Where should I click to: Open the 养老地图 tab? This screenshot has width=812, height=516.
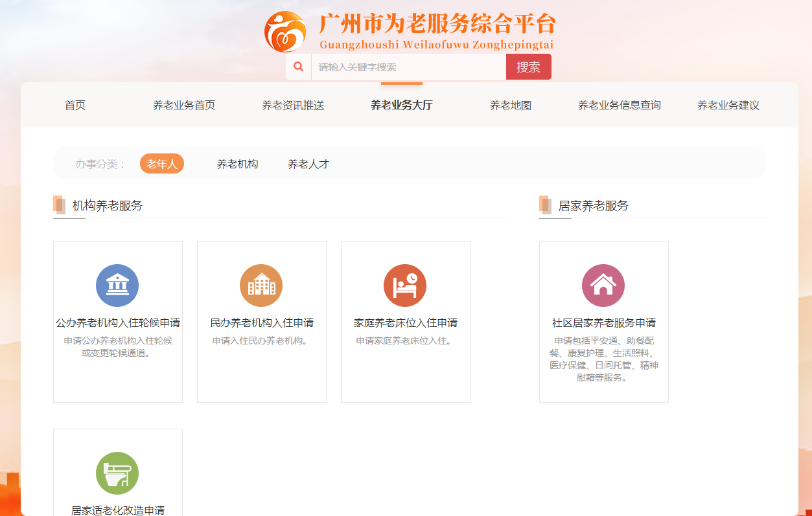click(x=511, y=106)
